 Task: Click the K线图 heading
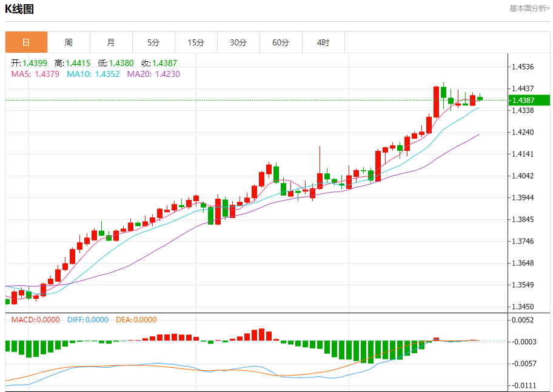click(19, 9)
